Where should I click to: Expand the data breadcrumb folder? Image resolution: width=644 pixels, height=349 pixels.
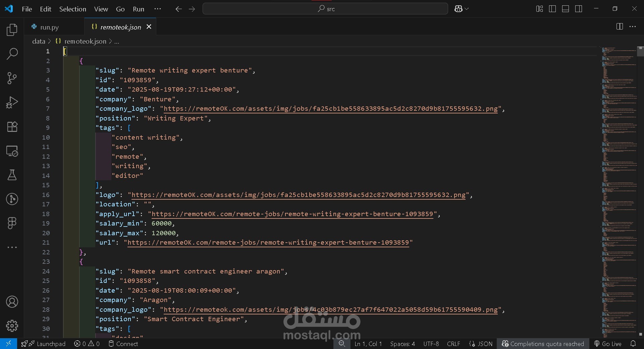[x=39, y=41]
